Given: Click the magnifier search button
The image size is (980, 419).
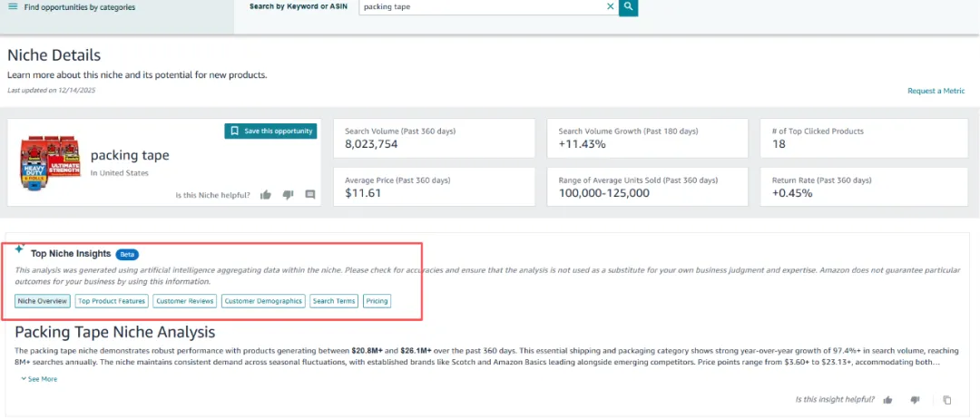Looking at the screenshot, I should click(629, 7).
